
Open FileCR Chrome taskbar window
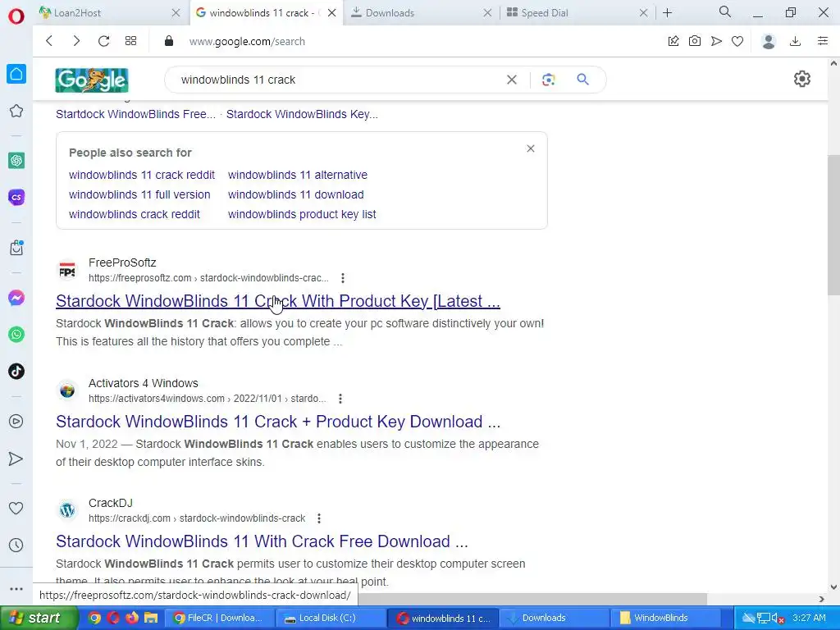coord(219,618)
